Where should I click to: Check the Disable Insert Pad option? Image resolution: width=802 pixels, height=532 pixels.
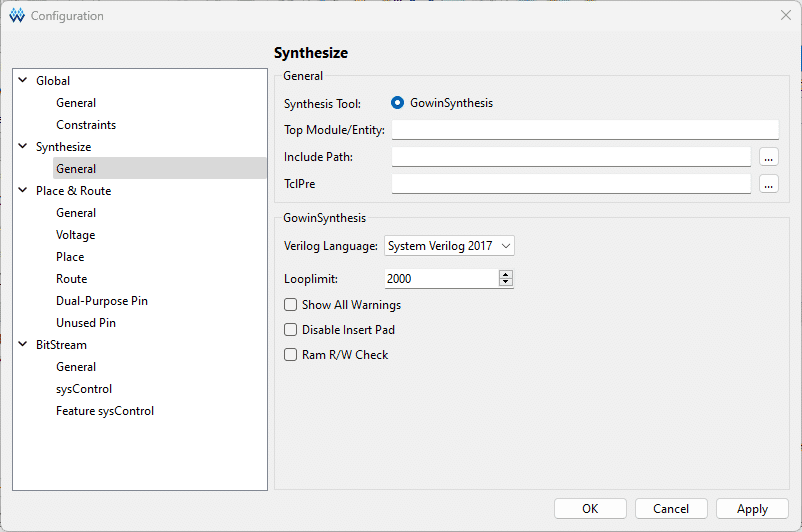[x=291, y=330]
